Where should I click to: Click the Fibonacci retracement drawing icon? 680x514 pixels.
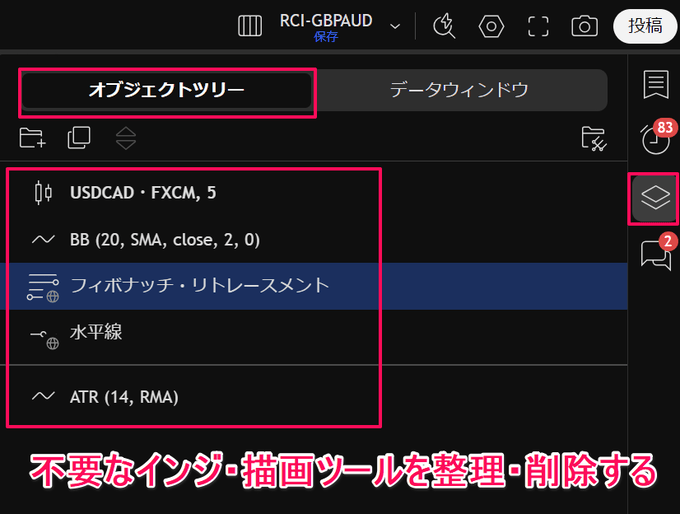click(43, 288)
